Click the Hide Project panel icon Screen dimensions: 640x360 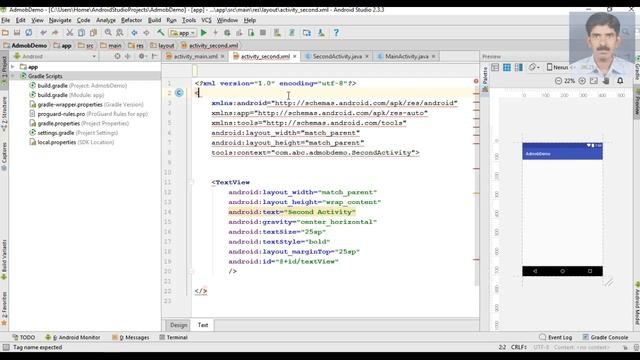(154, 56)
